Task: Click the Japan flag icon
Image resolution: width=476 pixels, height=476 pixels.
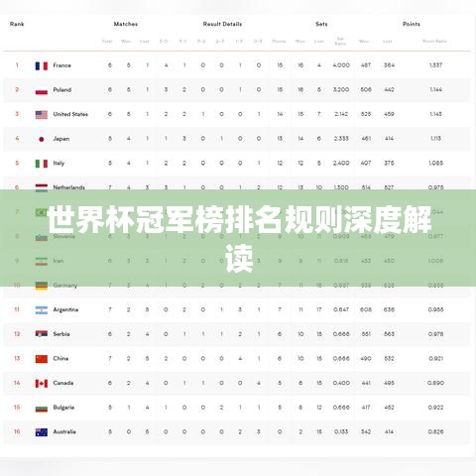Action: click(42, 139)
